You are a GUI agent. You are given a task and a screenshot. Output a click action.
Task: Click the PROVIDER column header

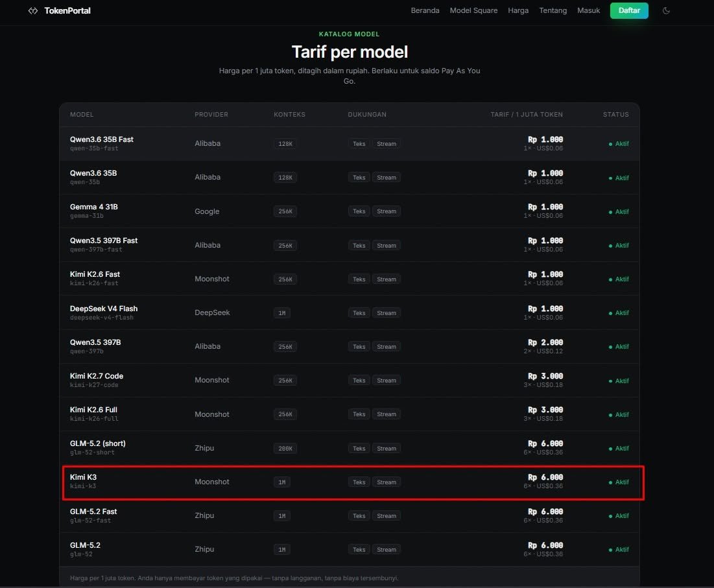[211, 115]
